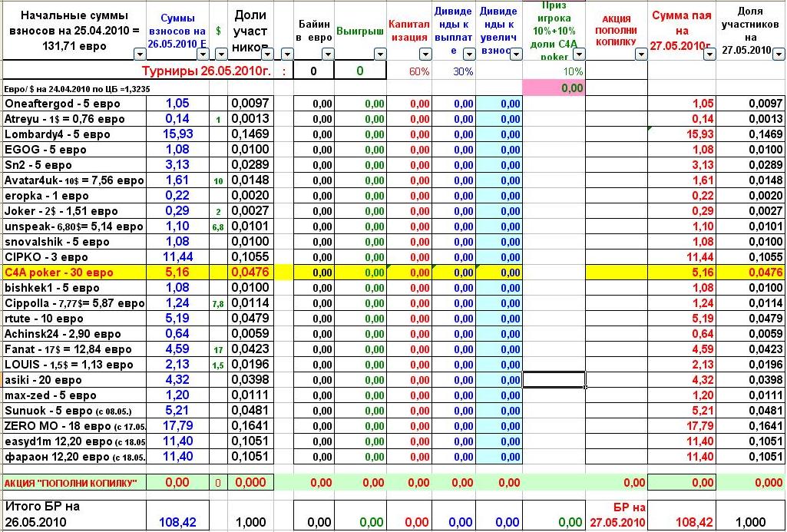Open filter dropdown for Дивиденды к выплате column
Viewport: 787px width, 532px height.
coord(469,55)
